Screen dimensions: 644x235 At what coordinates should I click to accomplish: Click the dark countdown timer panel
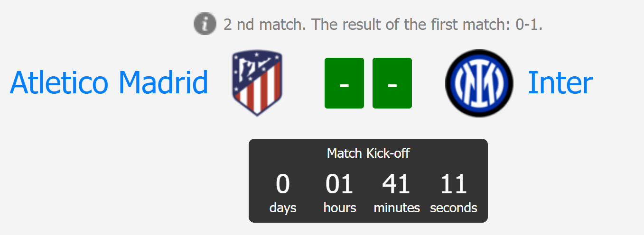pos(368,181)
